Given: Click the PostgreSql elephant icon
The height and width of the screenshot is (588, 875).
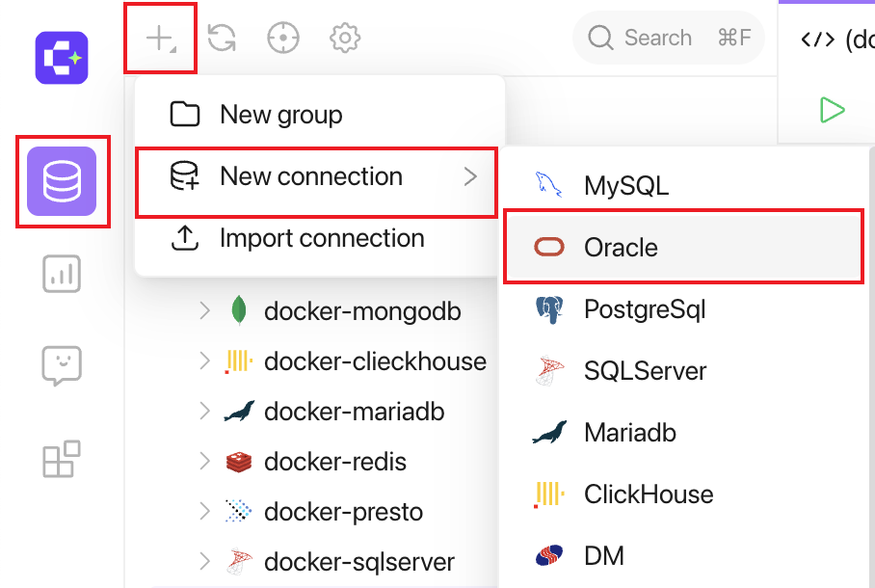Looking at the screenshot, I should coord(549,309).
